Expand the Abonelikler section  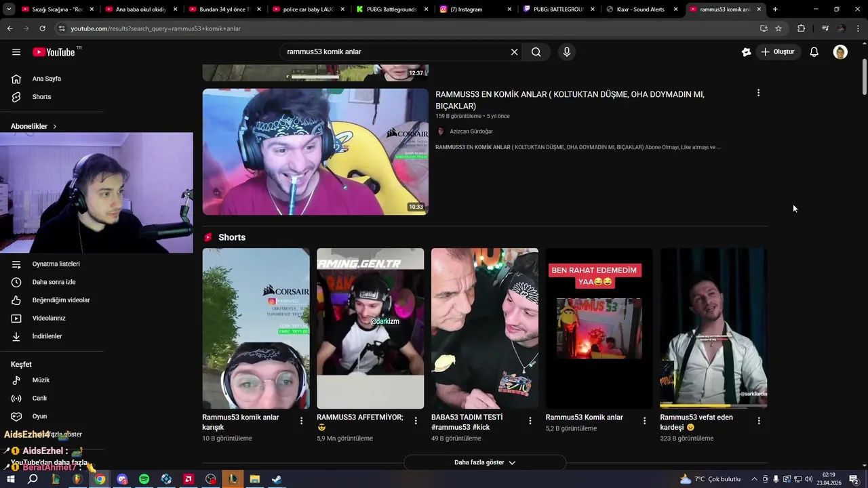[x=34, y=126]
